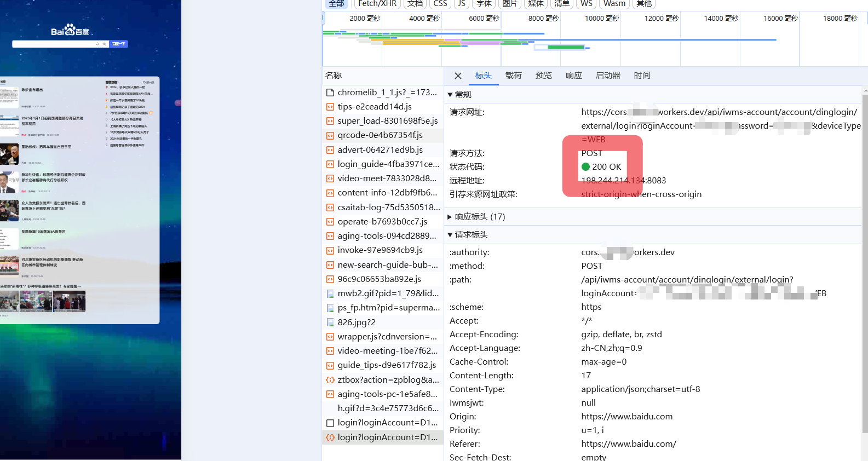Image resolution: width=868 pixels, height=461 pixels.
Task: Click the mwb2.gif image resource icon
Action: [330, 293]
